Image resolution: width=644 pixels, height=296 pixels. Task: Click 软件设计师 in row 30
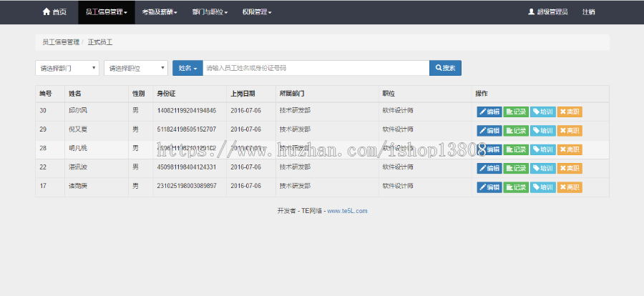[x=398, y=110]
